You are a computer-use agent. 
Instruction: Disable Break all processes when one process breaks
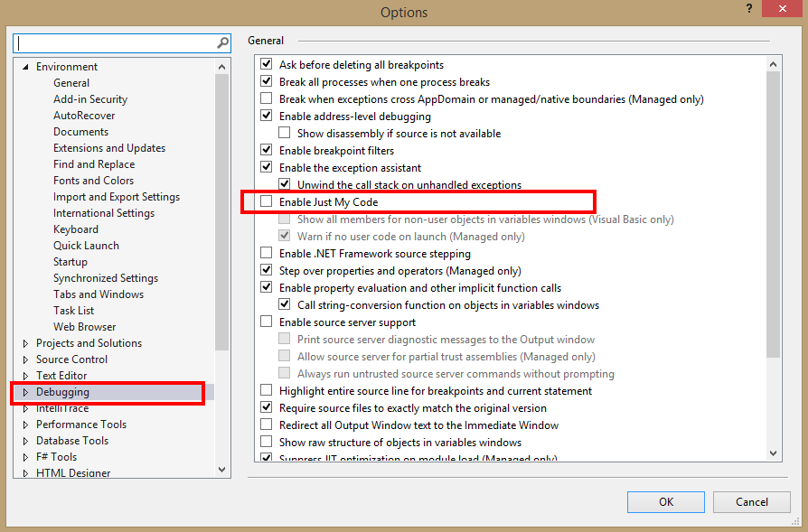267,81
